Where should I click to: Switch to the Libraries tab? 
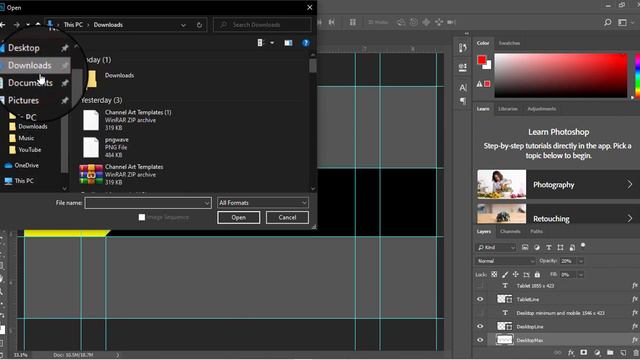click(508, 109)
